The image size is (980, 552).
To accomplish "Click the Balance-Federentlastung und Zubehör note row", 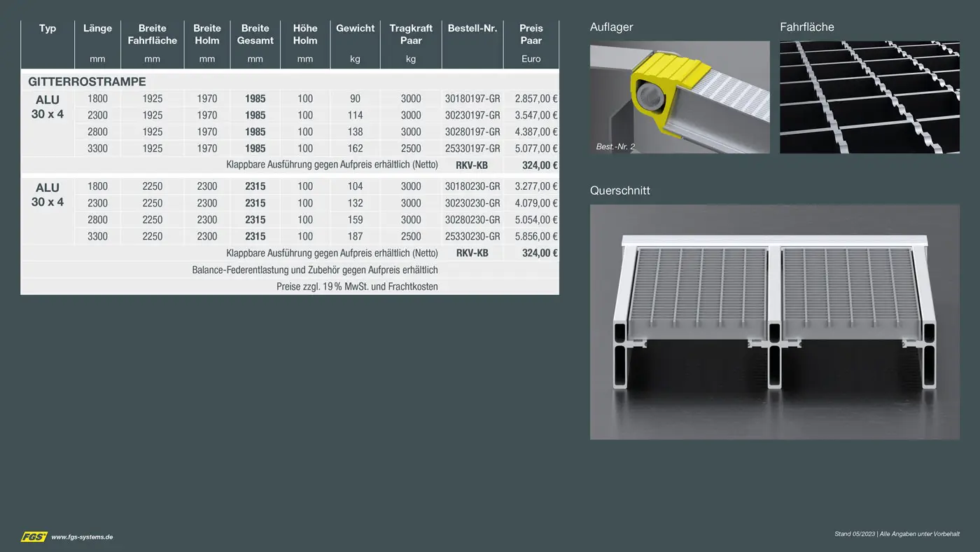I will tap(314, 270).
